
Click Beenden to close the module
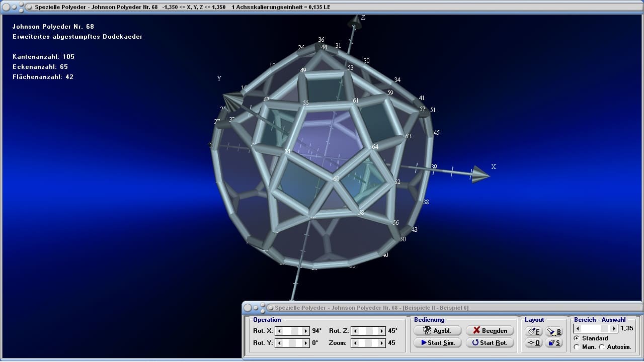[x=490, y=331]
